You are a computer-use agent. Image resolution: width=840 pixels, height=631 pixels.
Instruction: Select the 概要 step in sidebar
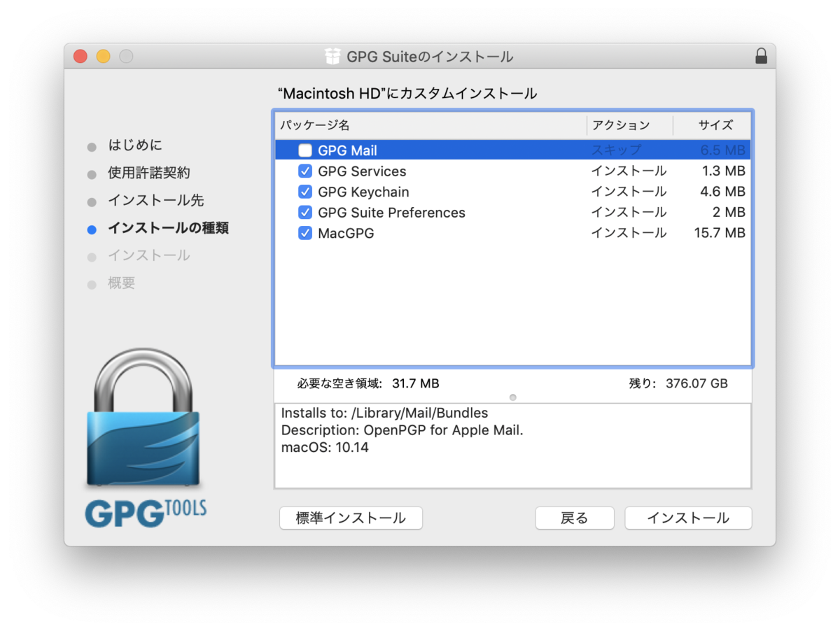(121, 283)
